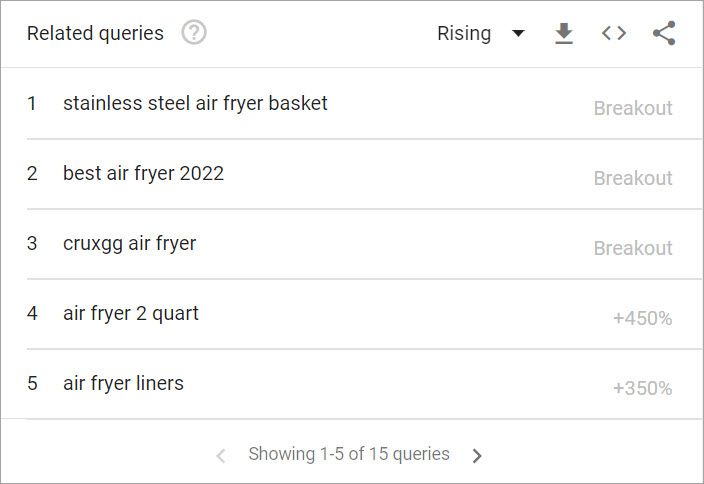
Task: Open query cruxgg air fryer
Action: click(x=129, y=244)
